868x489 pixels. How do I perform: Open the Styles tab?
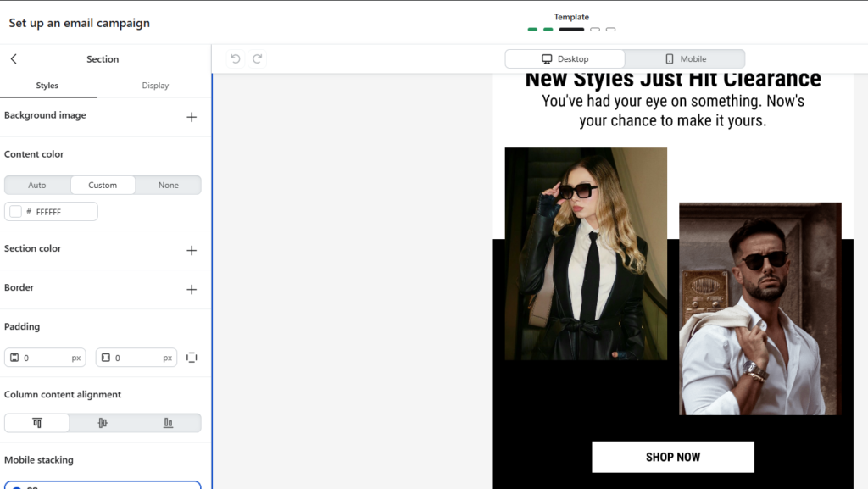tap(47, 85)
